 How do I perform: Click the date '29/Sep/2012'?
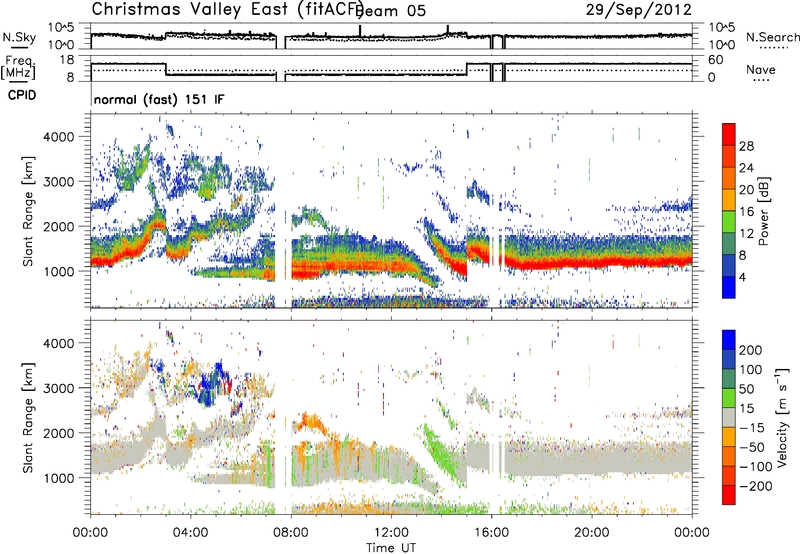639,9
